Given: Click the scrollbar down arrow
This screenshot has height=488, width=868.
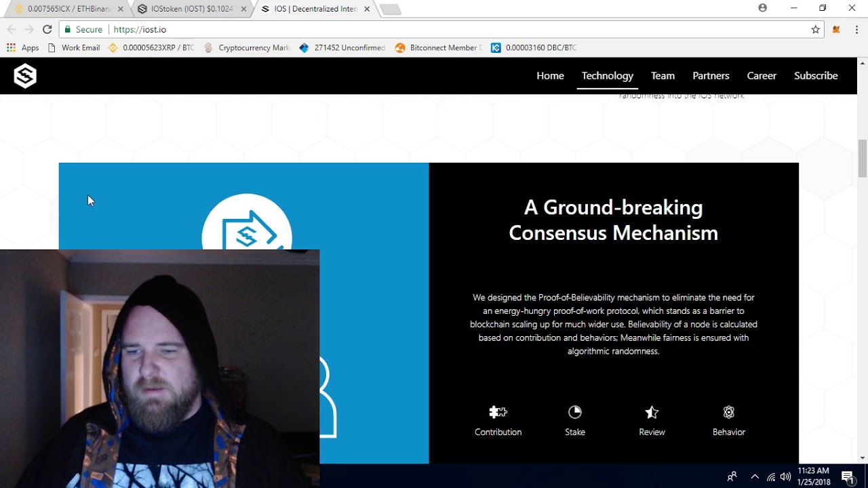Looking at the screenshot, I should tap(862, 458).
